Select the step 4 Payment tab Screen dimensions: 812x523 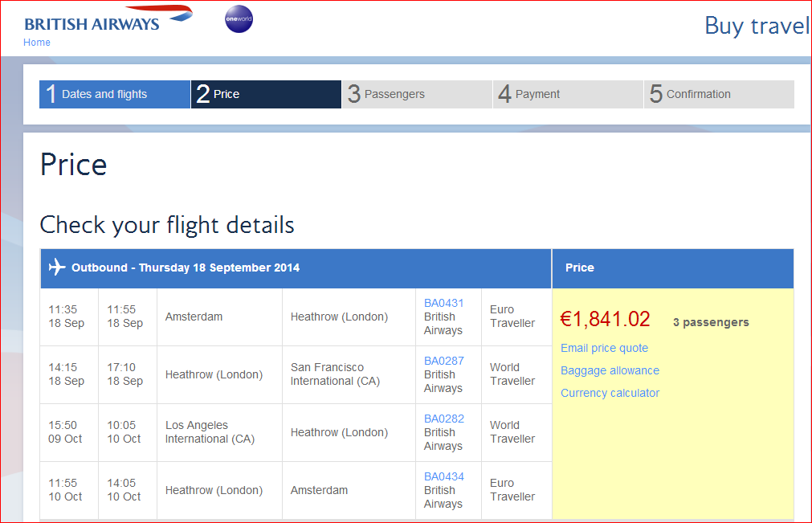[x=567, y=94]
